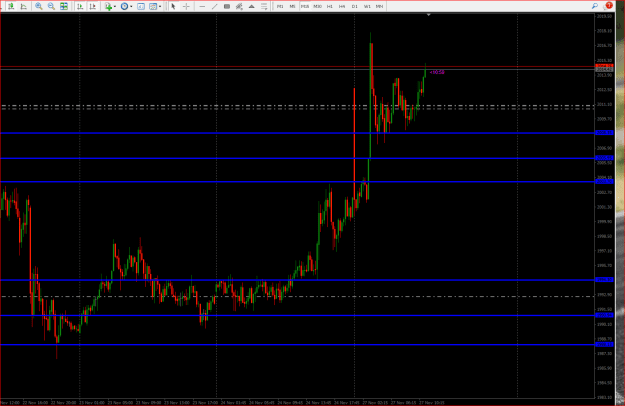Screen dimensions: 625x406
Task: Select the horizontal line drawing tool
Action: [202, 6]
